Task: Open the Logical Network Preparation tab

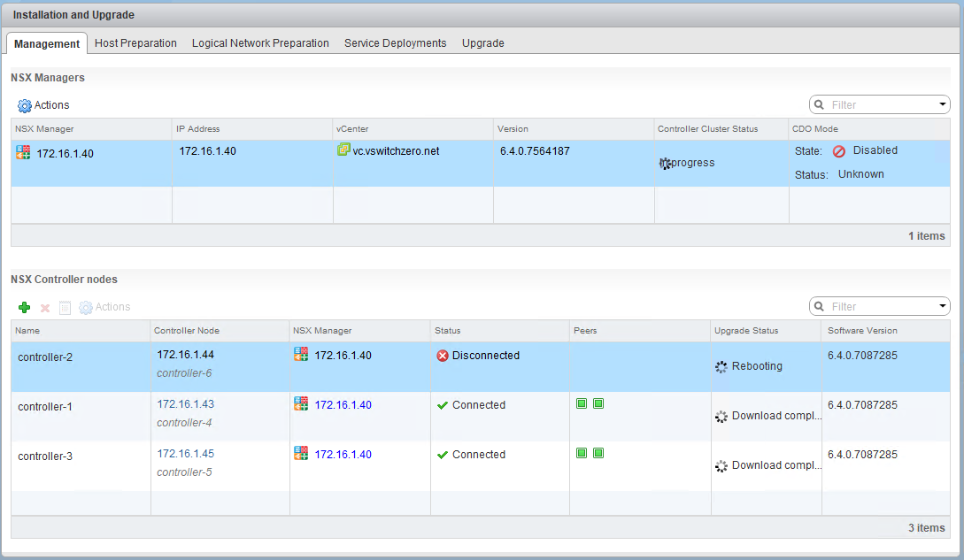Action: pyautogui.click(x=260, y=42)
